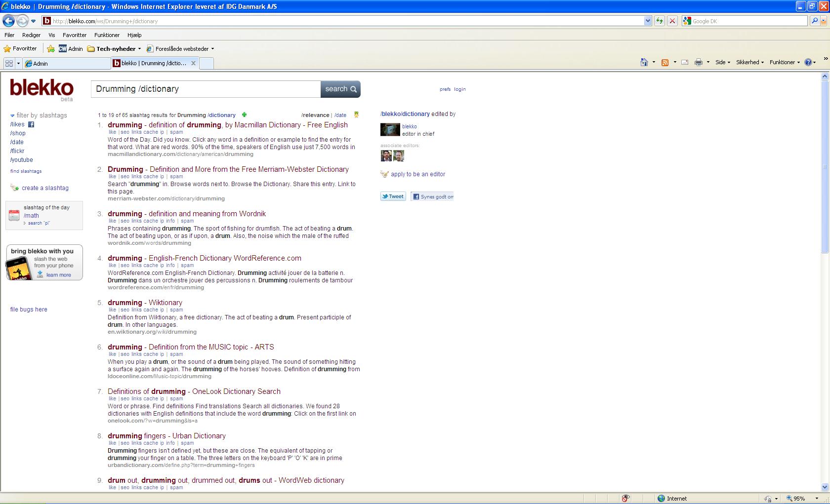Open the Quick Tabs grid icon

tap(9, 63)
